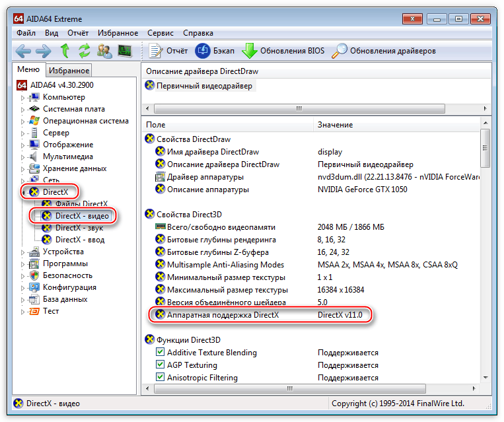This screenshot has height=422, width=504.
Task: Expand the Системная плата node arrow
Action: pos(22,110)
